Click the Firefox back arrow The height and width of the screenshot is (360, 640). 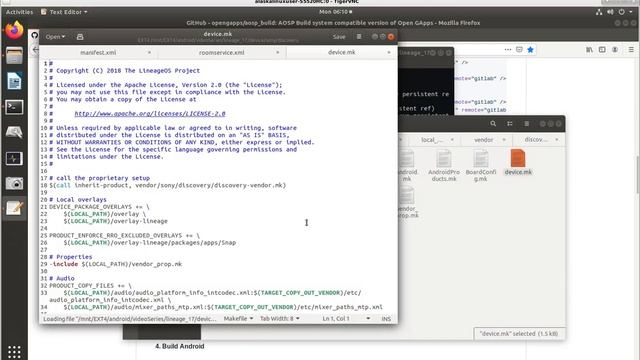(x=35, y=50)
